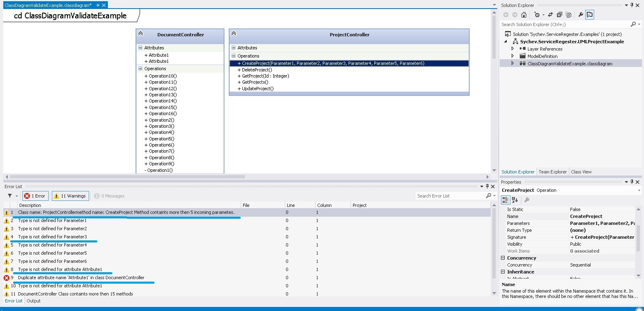Expand the Layer References tree node
Image resolution: width=644 pixels, height=311 pixels.
(x=512, y=49)
